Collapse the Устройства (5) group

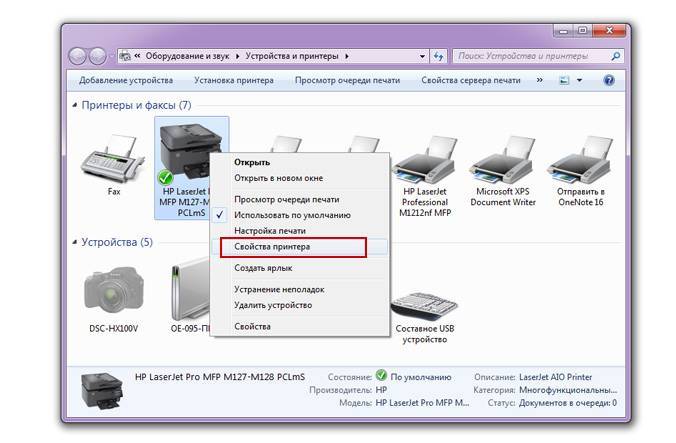(x=75, y=242)
